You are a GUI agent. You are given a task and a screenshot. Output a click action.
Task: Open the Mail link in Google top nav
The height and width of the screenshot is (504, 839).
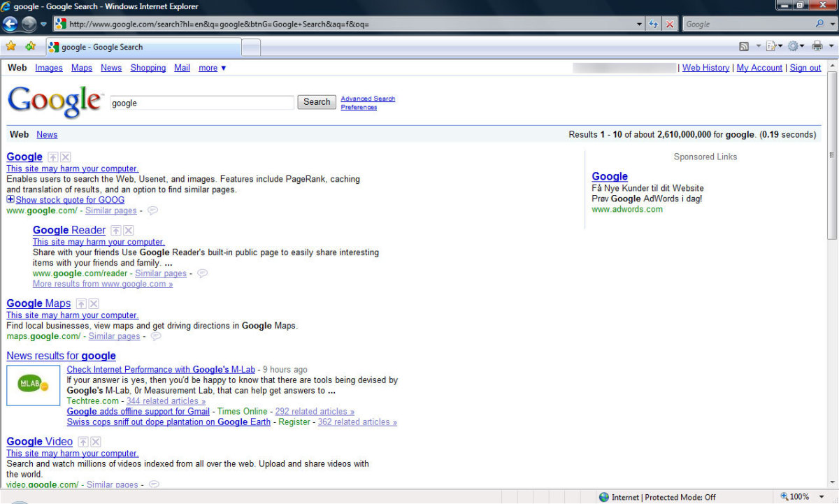point(182,68)
